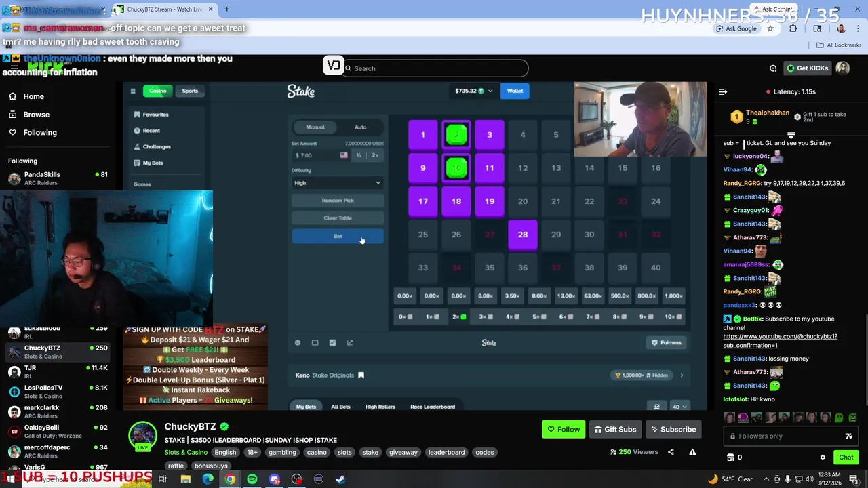
Task: Open Home in the Kick sidebar
Action: point(27,96)
